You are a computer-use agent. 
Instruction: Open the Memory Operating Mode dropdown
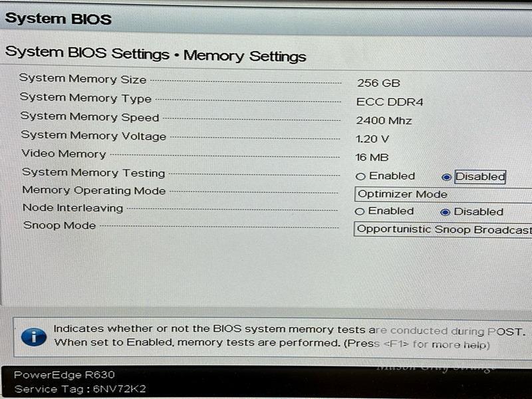point(442,194)
